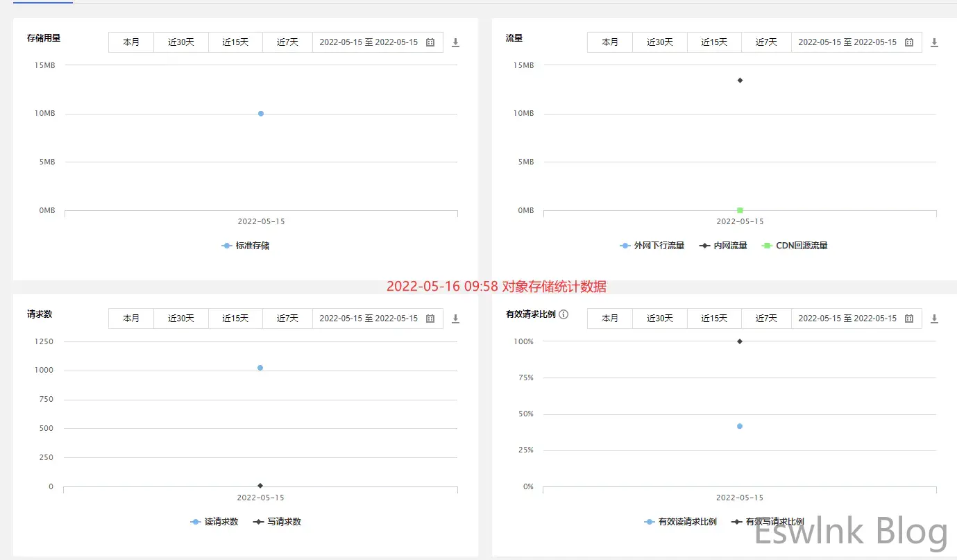Screen dimensions: 957x560
Task: Toggle CDN回源流量 legend series
Action: [x=795, y=246]
